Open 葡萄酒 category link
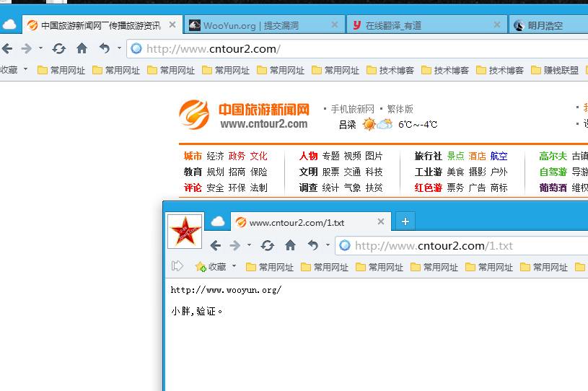This screenshot has width=588, height=391. click(x=553, y=188)
